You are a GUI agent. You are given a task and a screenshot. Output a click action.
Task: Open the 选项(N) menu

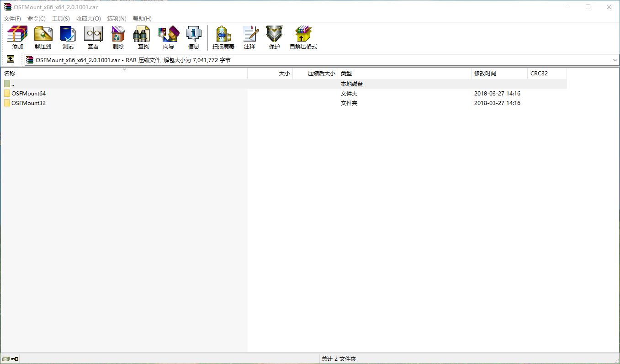pyautogui.click(x=117, y=18)
